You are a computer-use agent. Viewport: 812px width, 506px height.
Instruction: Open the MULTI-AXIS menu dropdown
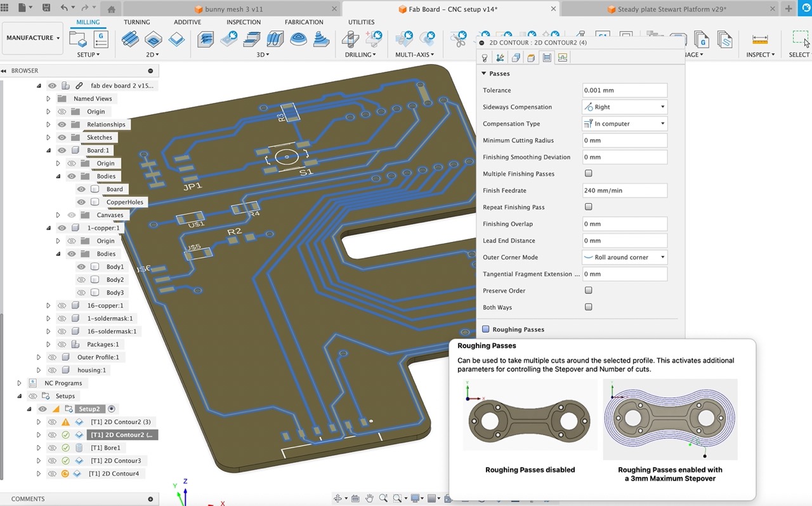(414, 55)
